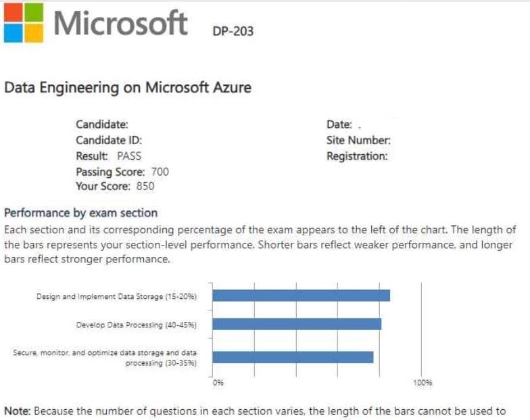Click the 0% axis label

coord(218,383)
